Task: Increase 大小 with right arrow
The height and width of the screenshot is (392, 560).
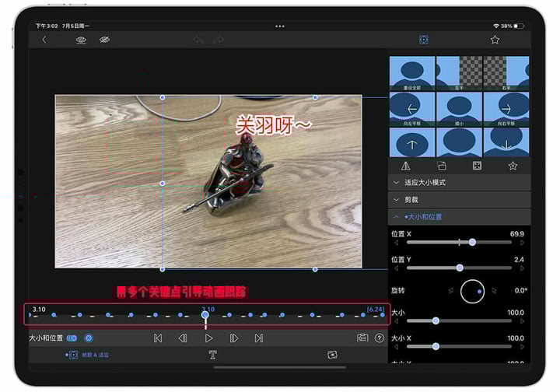Action: click(x=522, y=321)
